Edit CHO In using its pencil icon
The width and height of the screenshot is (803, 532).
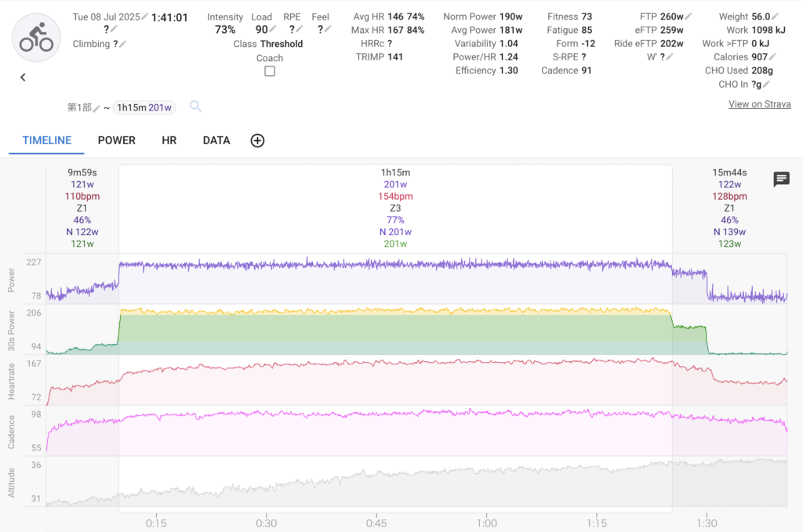click(766, 84)
